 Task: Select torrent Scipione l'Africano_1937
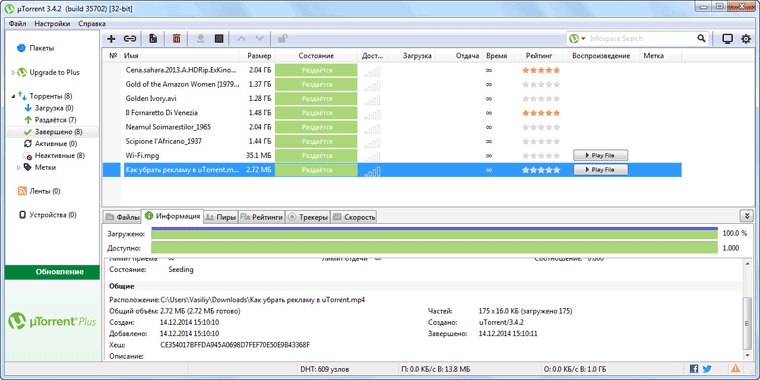pyautogui.click(x=163, y=141)
